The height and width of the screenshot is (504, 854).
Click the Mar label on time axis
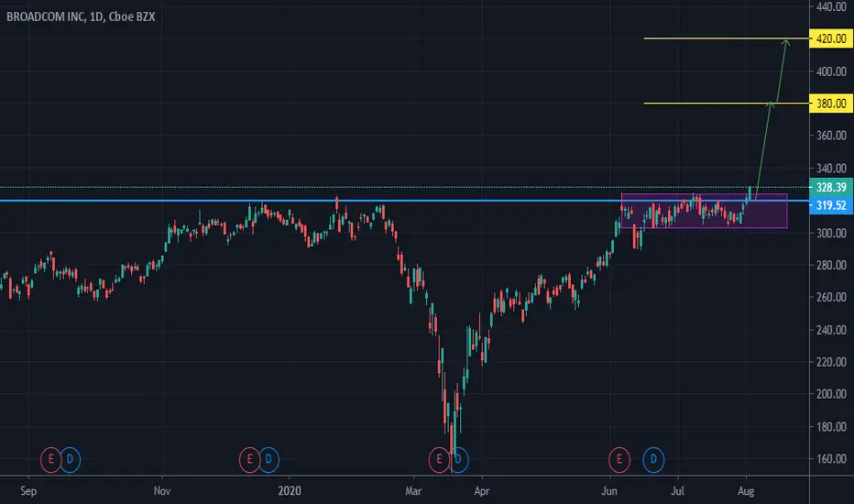point(413,491)
